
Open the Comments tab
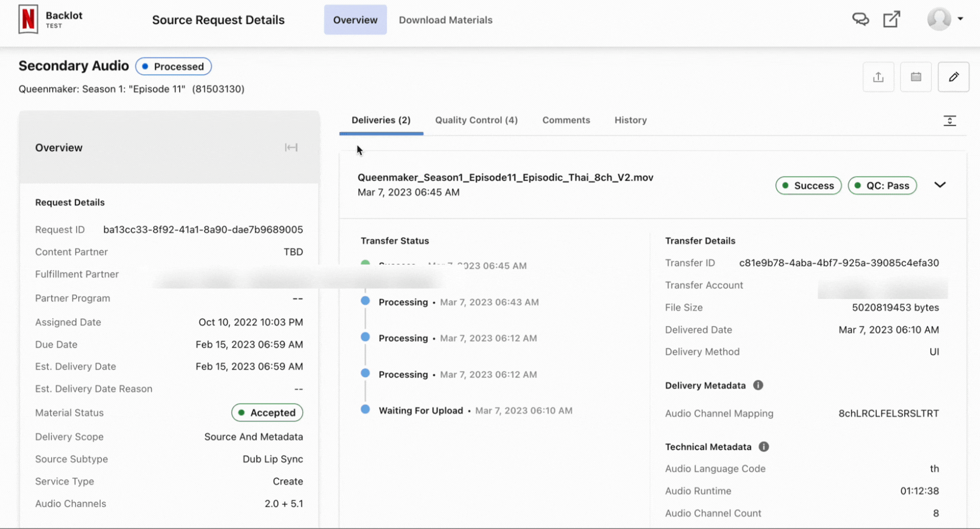point(566,120)
